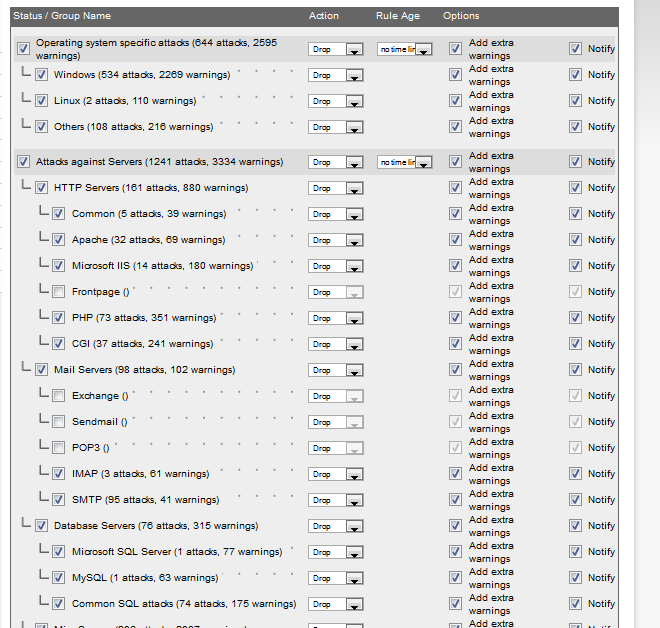
Task: Open Rule Age dropdown for Operating system attacks
Action: point(405,49)
